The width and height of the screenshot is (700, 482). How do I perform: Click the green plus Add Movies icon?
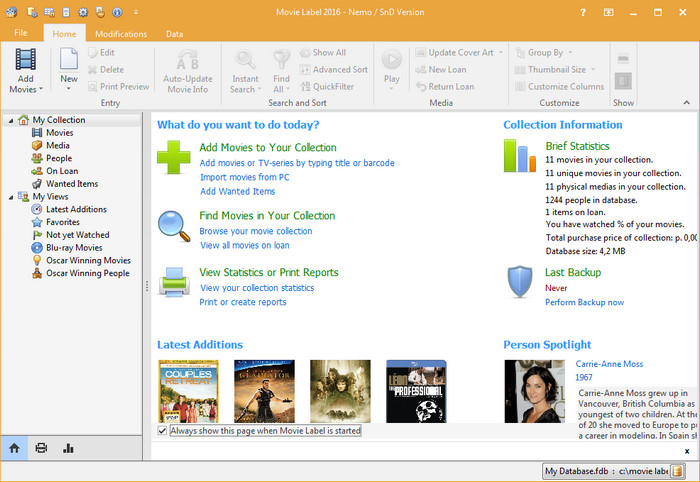174,157
